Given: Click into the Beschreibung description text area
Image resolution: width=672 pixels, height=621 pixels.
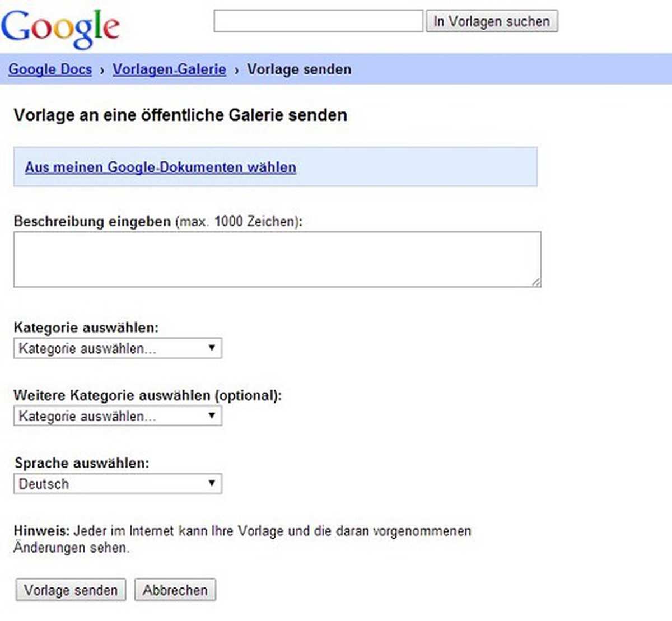Looking at the screenshot, I should pos(277,259).
